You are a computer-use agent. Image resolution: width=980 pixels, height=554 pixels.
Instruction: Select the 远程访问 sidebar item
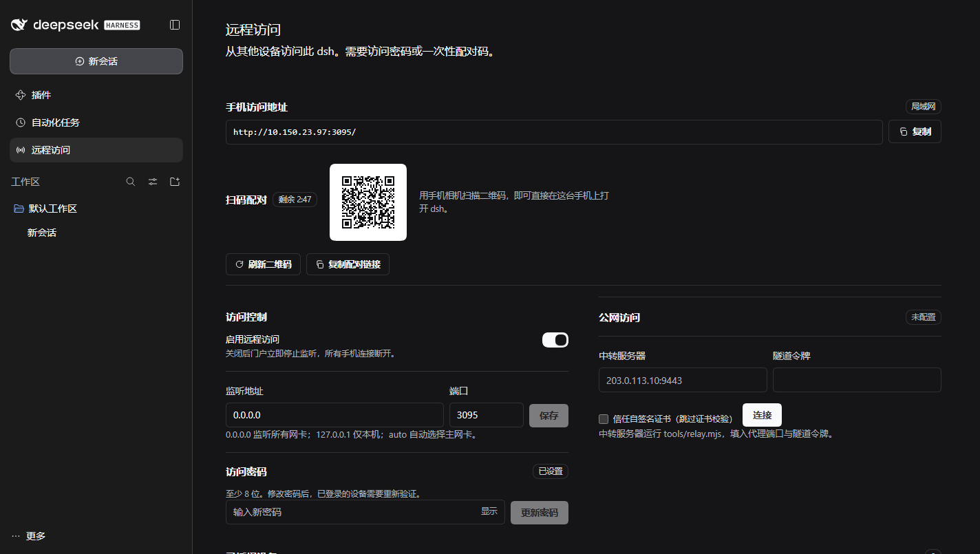(x=96, y=150)
